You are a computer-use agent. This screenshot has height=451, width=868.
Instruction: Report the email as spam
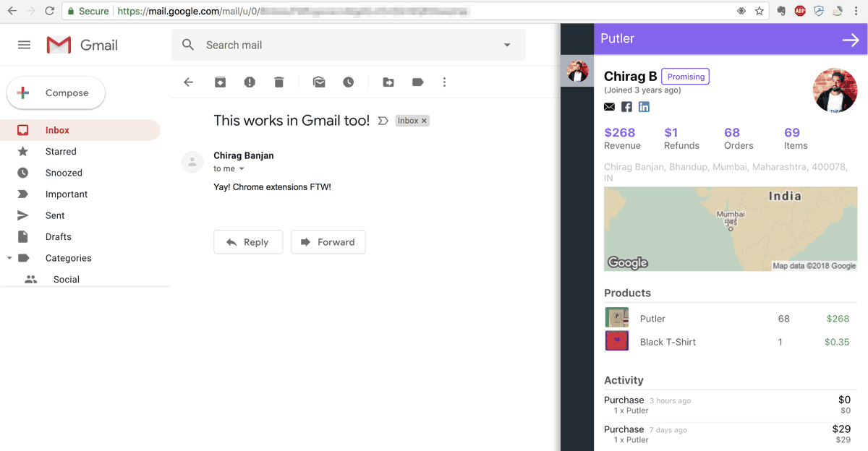point(249,82)
